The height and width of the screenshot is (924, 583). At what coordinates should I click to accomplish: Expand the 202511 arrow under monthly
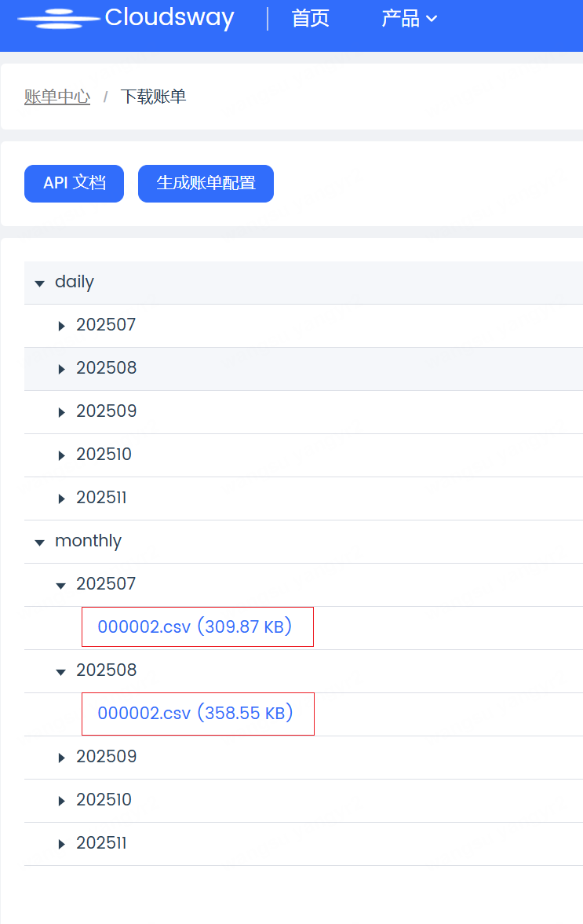61,845
